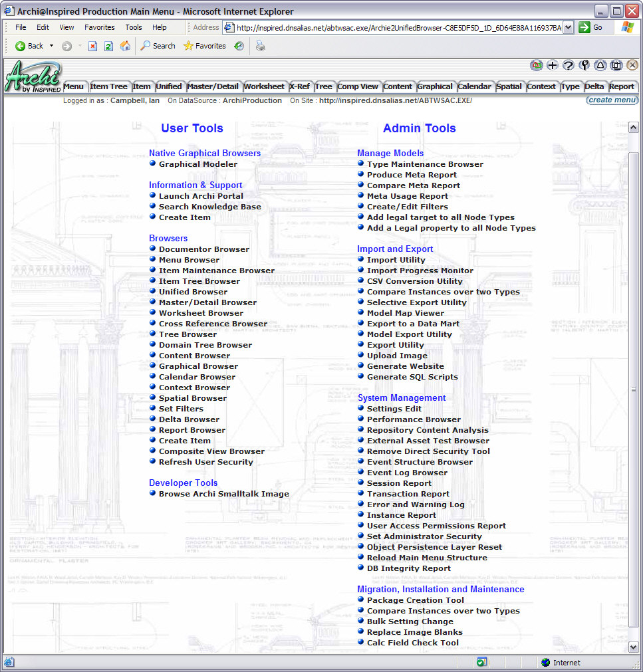643x672 pixels.
Task: Switch to the Item Tree tab
Action: pos(109,86)
